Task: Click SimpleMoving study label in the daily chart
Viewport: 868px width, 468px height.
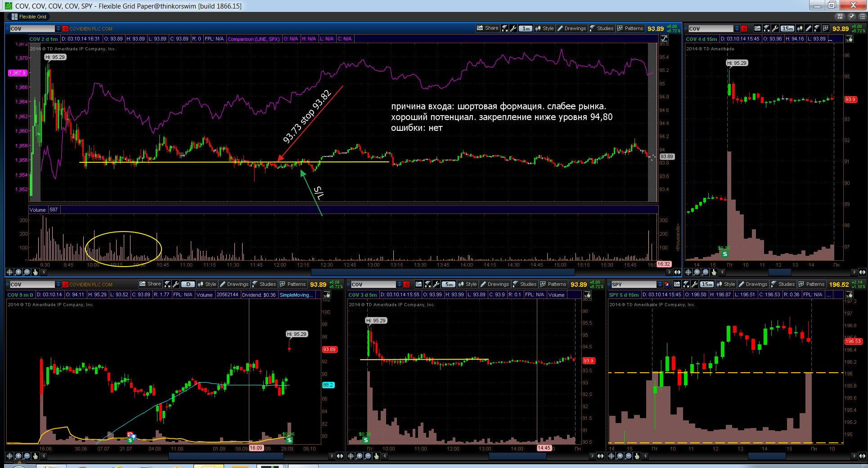Action: click(x=296, y=295)
